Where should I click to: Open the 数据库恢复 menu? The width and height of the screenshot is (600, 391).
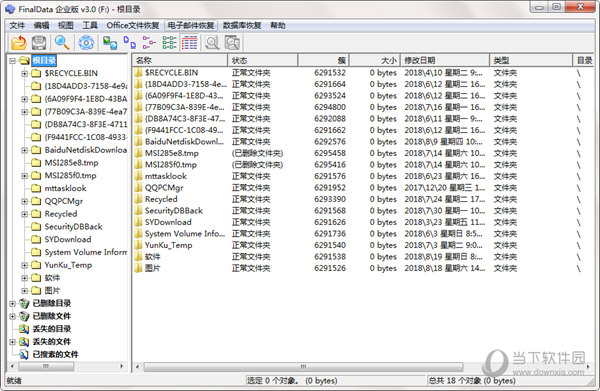242,25
